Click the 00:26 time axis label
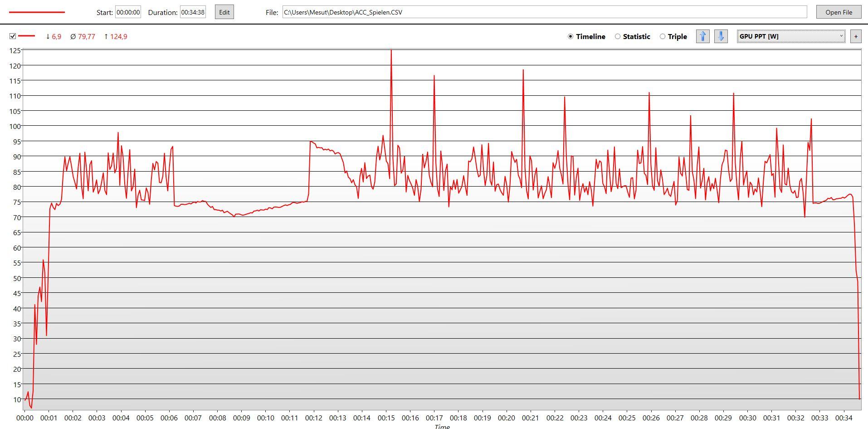This screenshot has height=429, width=868. (x=651, y=418)
